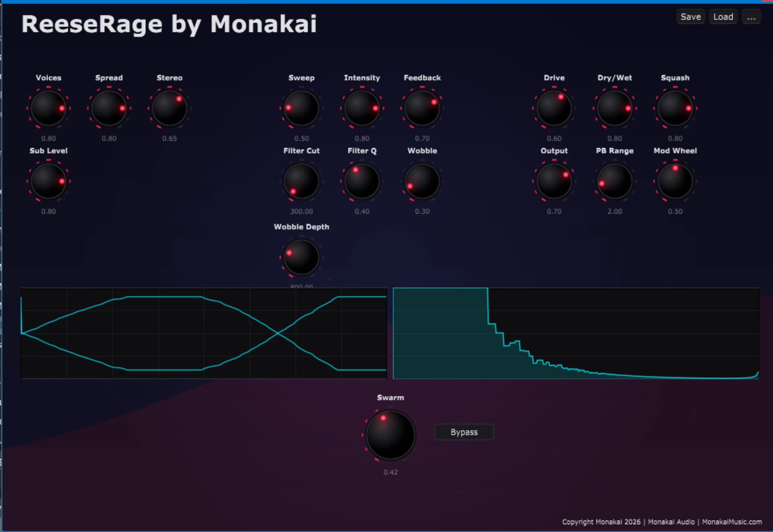Click the Output knob

click(x=554, y=181)
